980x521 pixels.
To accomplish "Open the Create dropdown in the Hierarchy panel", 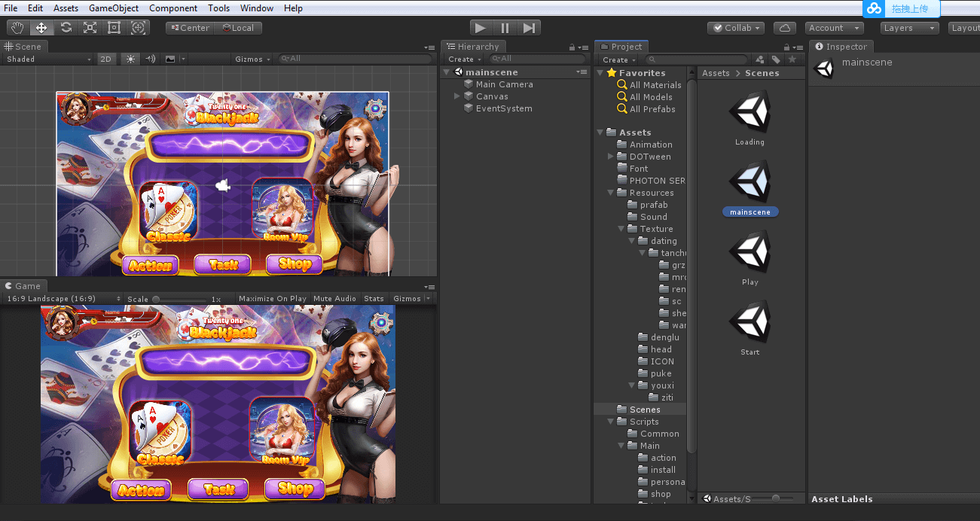I will pos(463,59).
